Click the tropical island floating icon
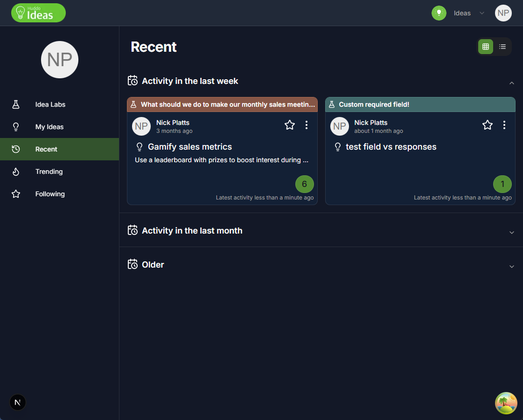Screen dimensions: 523x420 pyautogui.click(x=506, y=403)
